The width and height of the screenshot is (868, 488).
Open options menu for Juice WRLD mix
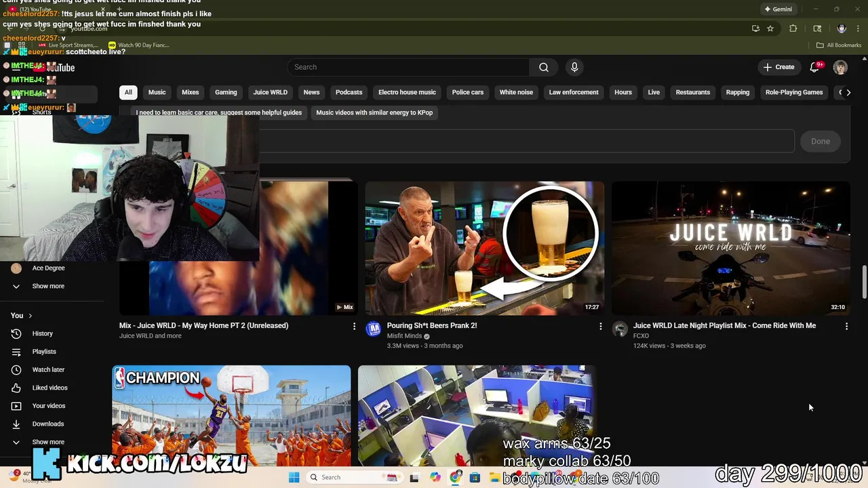click(x=354, y=326)
